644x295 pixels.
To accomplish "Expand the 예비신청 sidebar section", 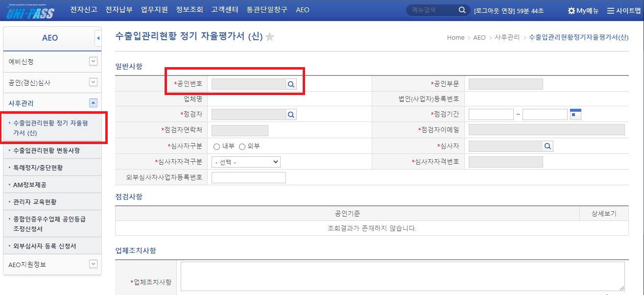I will pyautogui.click(x=93, y=61).
